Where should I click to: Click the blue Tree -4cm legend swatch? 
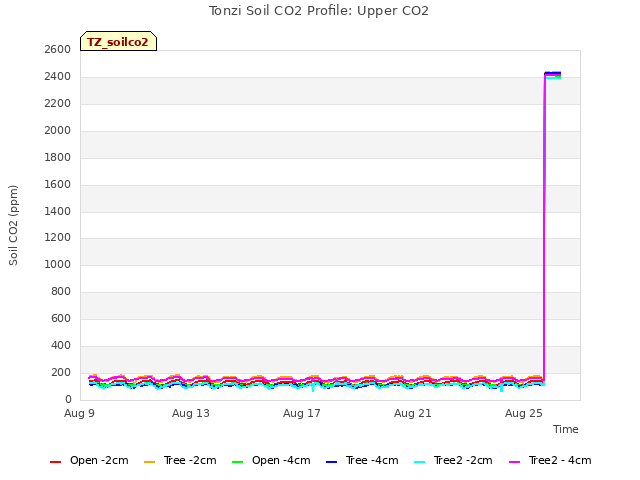tap(331, 462)
